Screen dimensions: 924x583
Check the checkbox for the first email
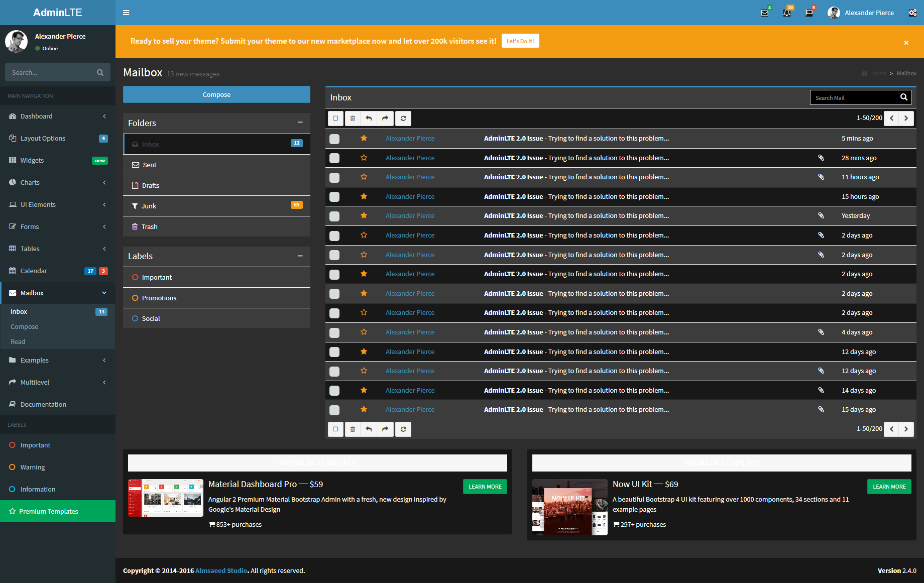click(334, 139)
